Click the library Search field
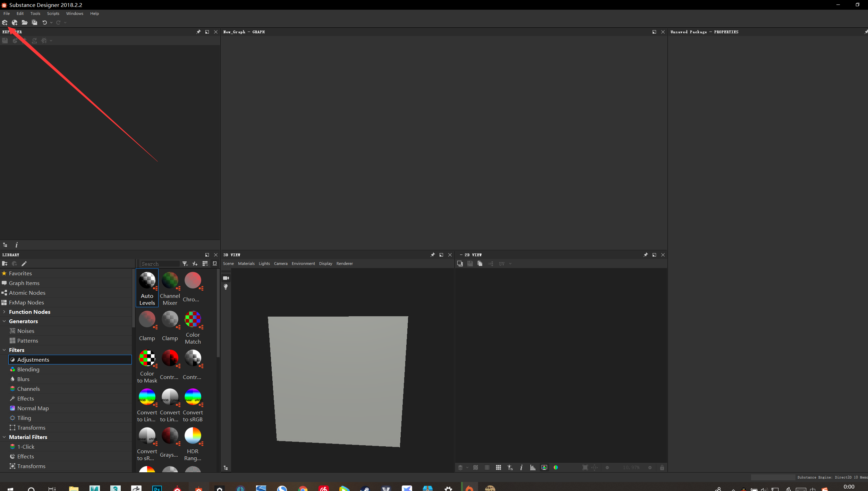 (160, 264)
